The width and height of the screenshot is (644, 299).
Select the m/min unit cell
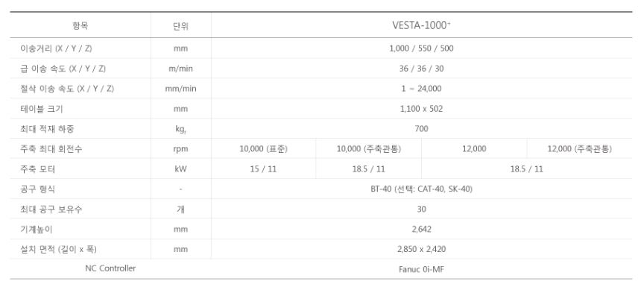pos(181,69)
